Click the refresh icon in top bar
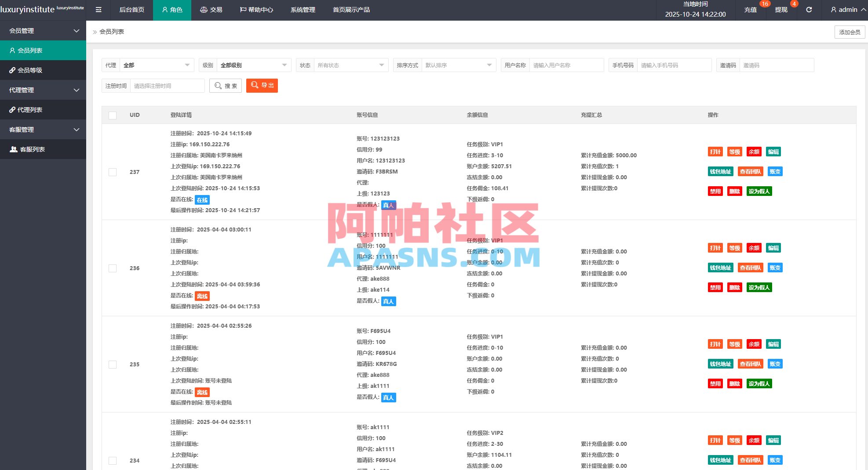 [x=809, y=9]
